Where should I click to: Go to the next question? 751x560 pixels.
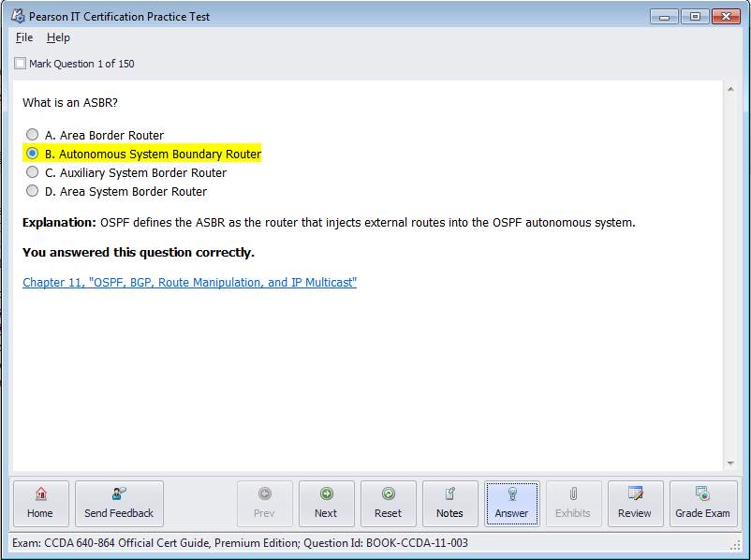(x=326, y=504)
